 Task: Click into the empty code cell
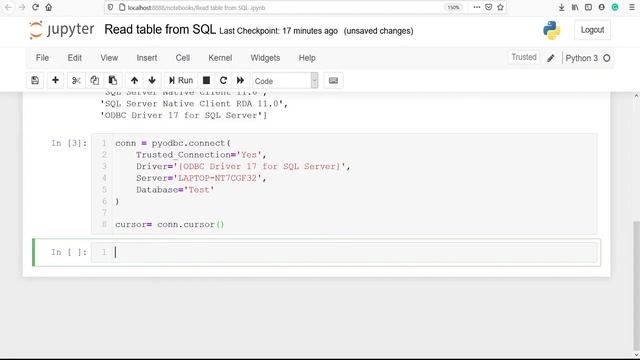click(x=344, y=252)
